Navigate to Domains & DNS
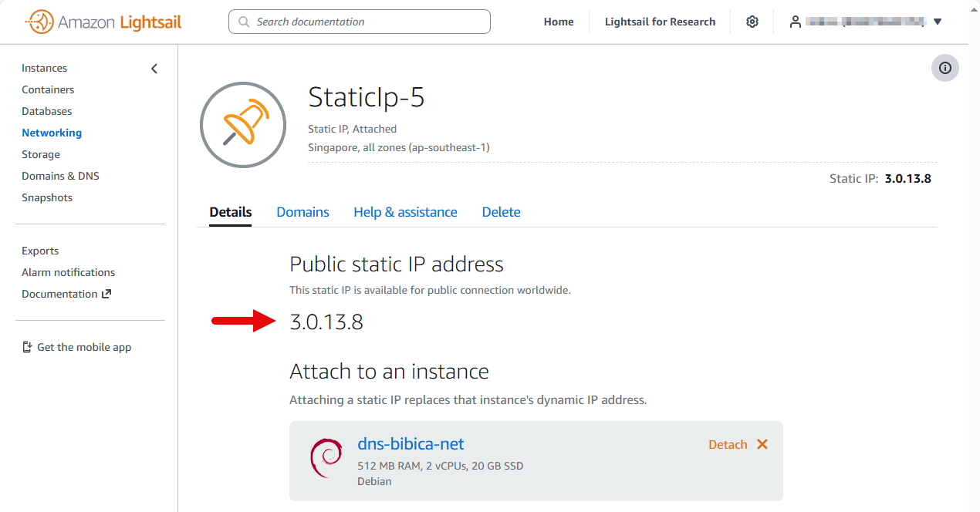 (60, 176)
